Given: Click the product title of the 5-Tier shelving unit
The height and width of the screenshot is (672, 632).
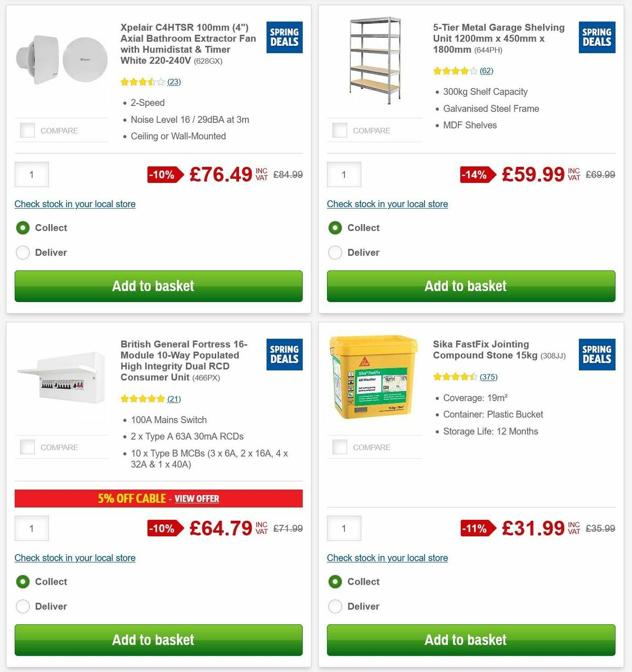Looking at the screenshot, I should point(498,38).
